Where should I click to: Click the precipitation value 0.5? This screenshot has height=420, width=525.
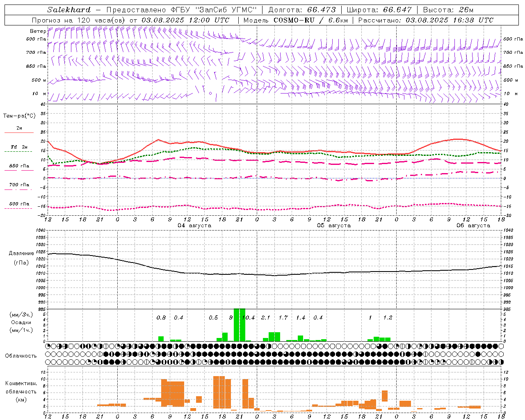click(x=213, y=318)
